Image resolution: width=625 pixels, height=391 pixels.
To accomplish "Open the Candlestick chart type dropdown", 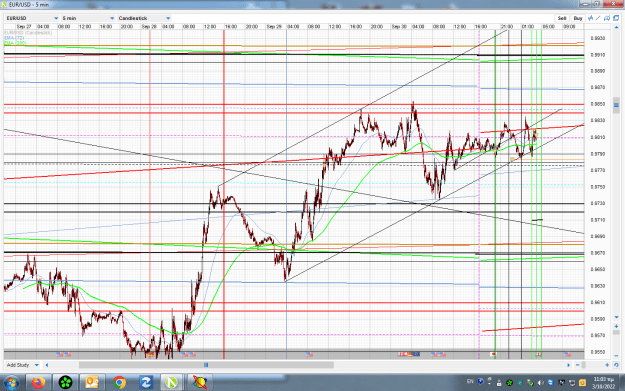I will point(144,18).
